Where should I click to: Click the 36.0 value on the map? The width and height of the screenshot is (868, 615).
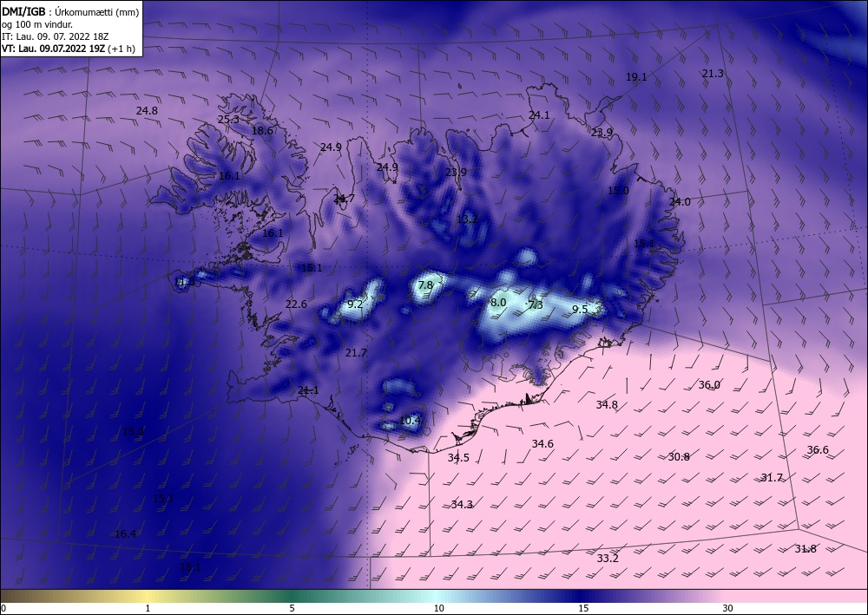click(709, 385)
